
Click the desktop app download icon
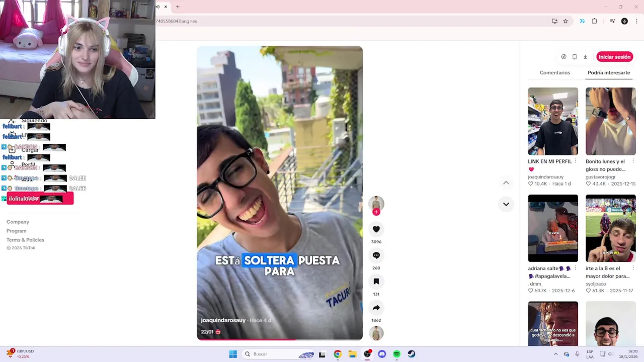(585, 57)
